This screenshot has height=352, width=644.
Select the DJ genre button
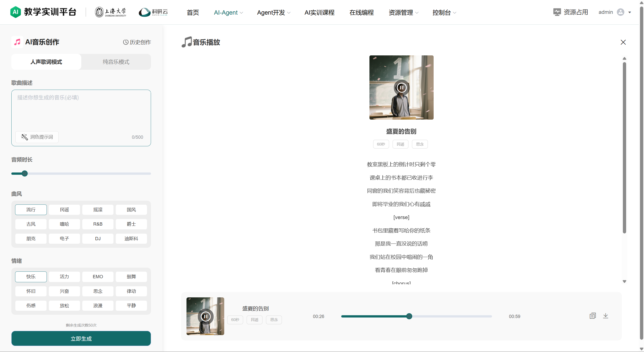coord(98,239)
